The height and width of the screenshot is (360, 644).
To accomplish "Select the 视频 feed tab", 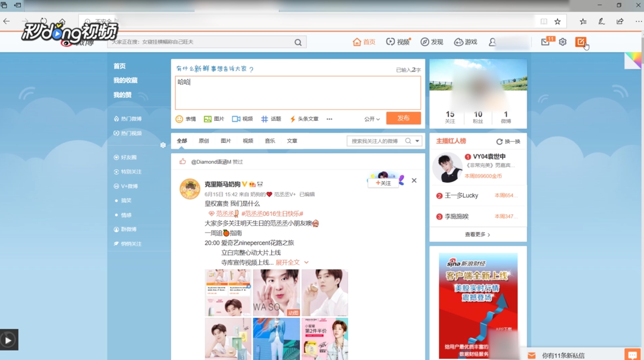I will click(248, 141).
